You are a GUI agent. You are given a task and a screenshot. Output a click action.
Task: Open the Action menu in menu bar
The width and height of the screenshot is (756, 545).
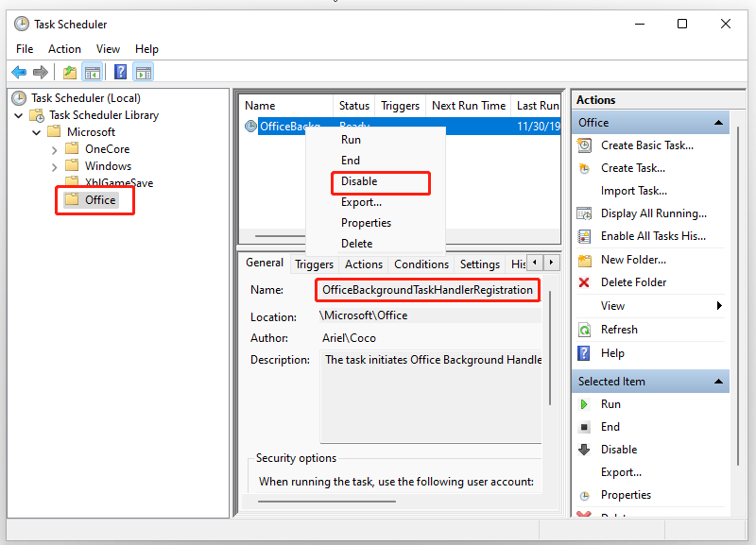tap(64, 49)
